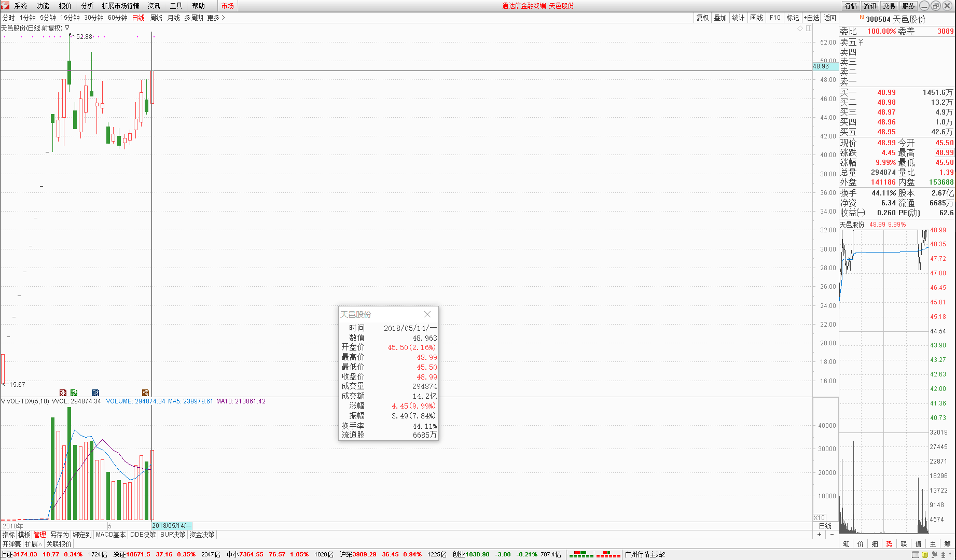Close the 天邑股份 data popup
The image size is (956, 560).
click(427, 314)
